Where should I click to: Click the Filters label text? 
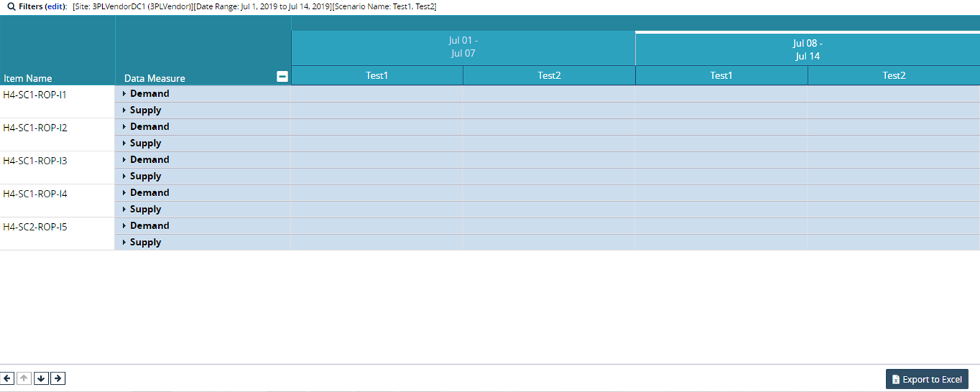coord(30,6)
